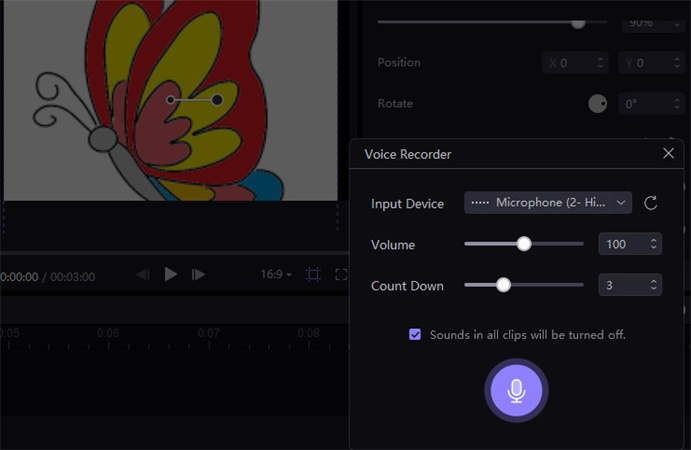Toggle the crop frame icon
Viewport: 691px width, 450px height.
[x=313, y=274]
